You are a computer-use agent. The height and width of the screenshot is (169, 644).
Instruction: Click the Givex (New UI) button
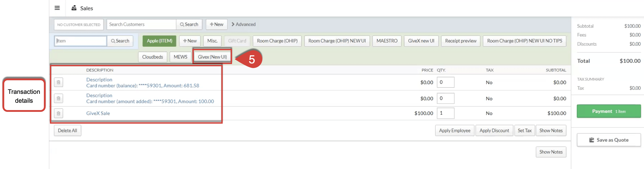point(212,57)
